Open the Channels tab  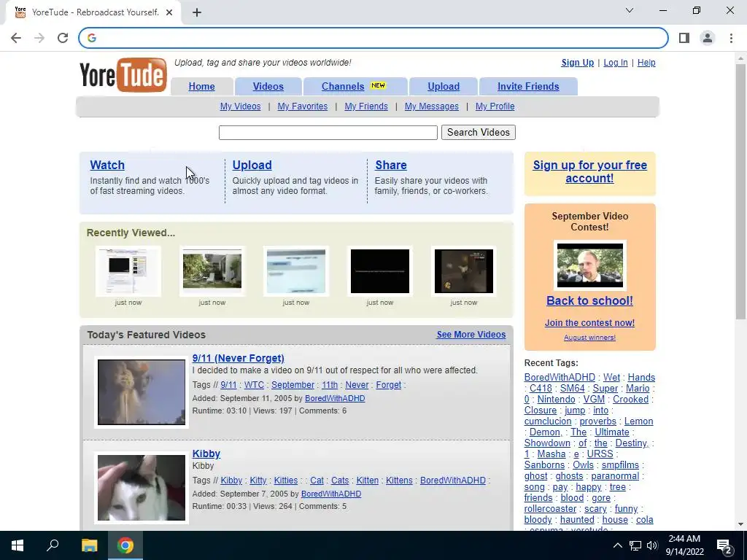pos(354,86)
